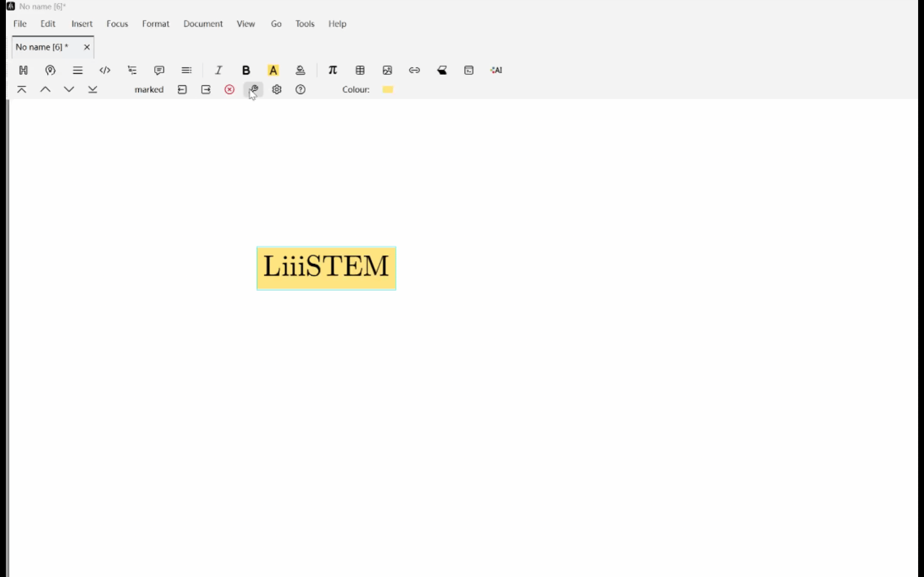Click the code tag icon
The height and width of the screenshot is (577, 924).
(x=105, y=70)
